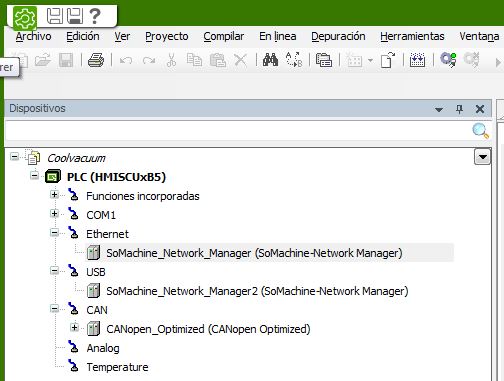Click the add-object icon with sparkle

(354, 60)
